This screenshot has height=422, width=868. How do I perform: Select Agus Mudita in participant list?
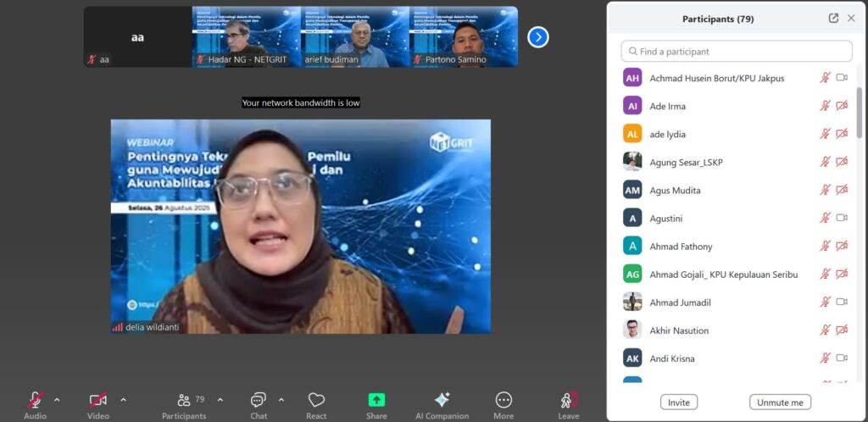pyautogui.click(x=675, y=191)
